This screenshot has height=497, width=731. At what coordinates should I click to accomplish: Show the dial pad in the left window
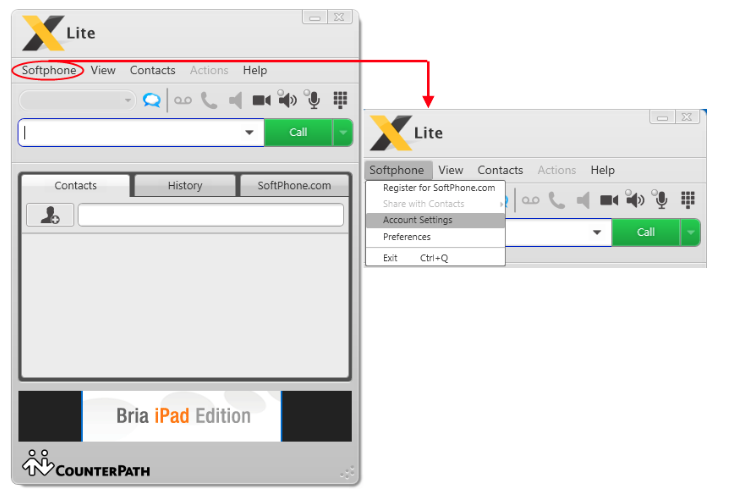(340, 100)
